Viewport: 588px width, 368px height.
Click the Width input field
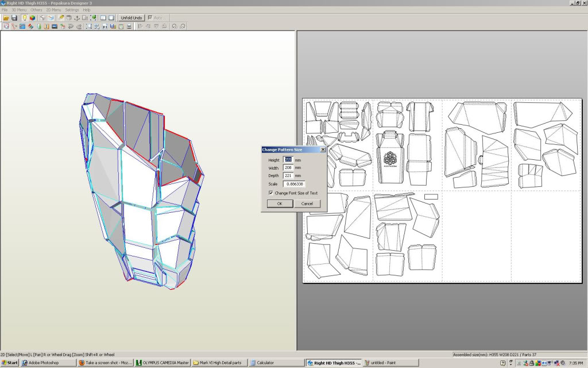[288, 168]
